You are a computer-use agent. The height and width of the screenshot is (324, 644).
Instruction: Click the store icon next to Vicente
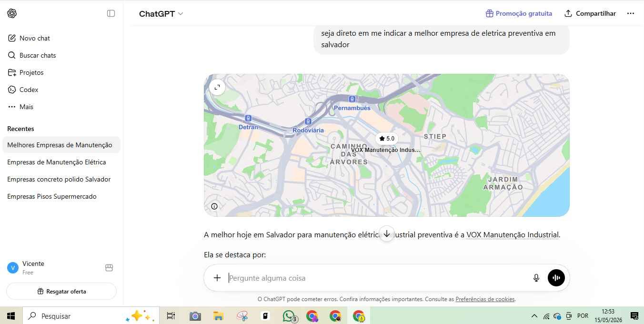pyautogui.click(x=109, y=268)
